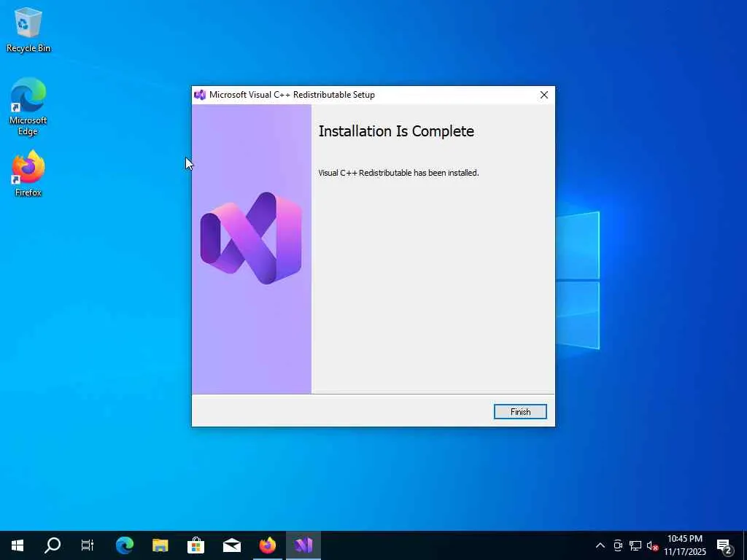Close the Visual C++ Redistributable Setup window

click(x=544, y=95)
